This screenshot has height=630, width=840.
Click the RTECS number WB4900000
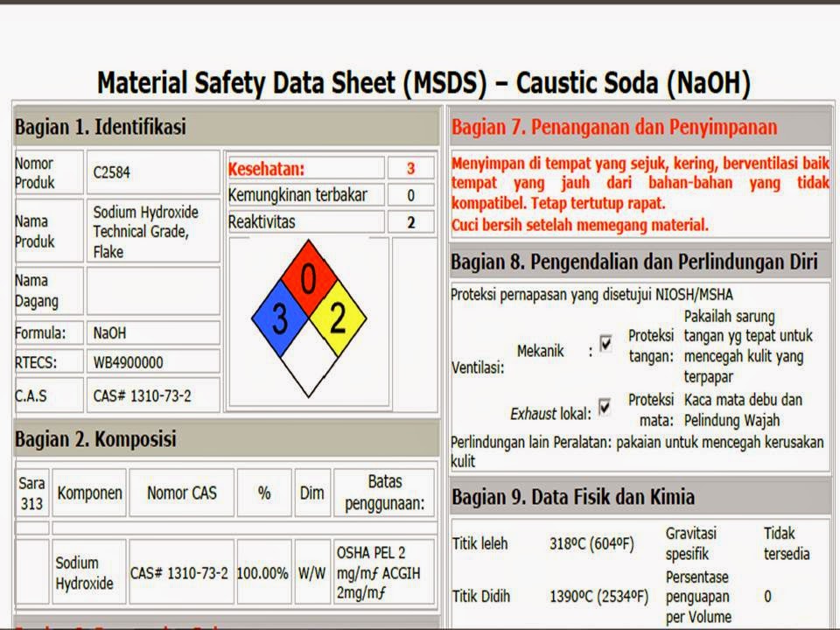click(126, 361)
